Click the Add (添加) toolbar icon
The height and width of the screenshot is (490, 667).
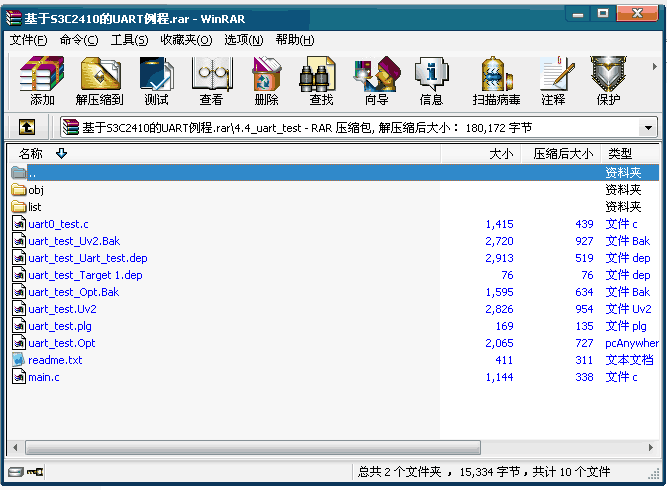tap(42, 74)
